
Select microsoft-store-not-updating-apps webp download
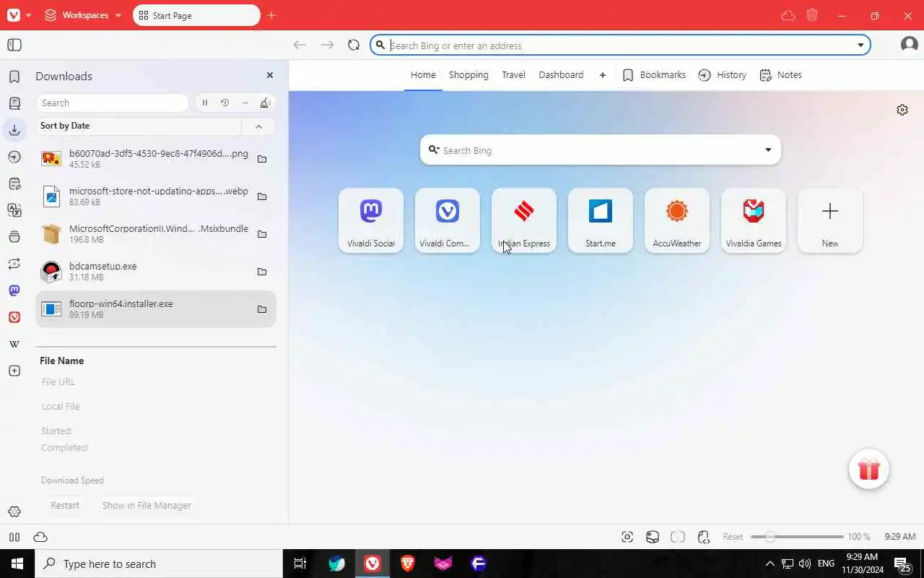156,197
